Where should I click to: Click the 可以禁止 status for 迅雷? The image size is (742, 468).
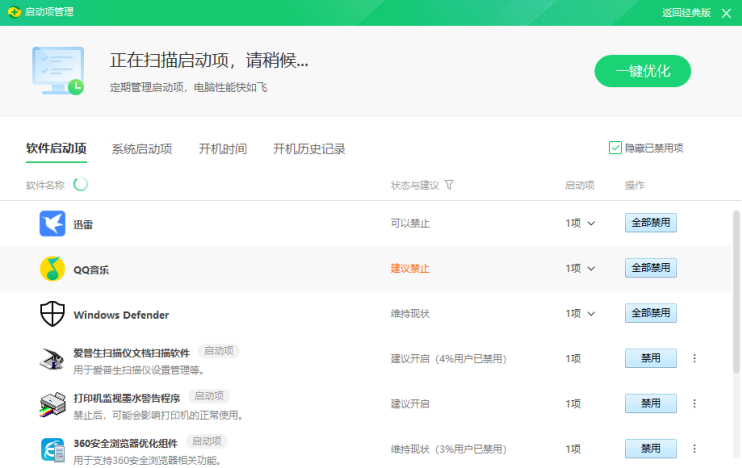(x=410, y=223)
